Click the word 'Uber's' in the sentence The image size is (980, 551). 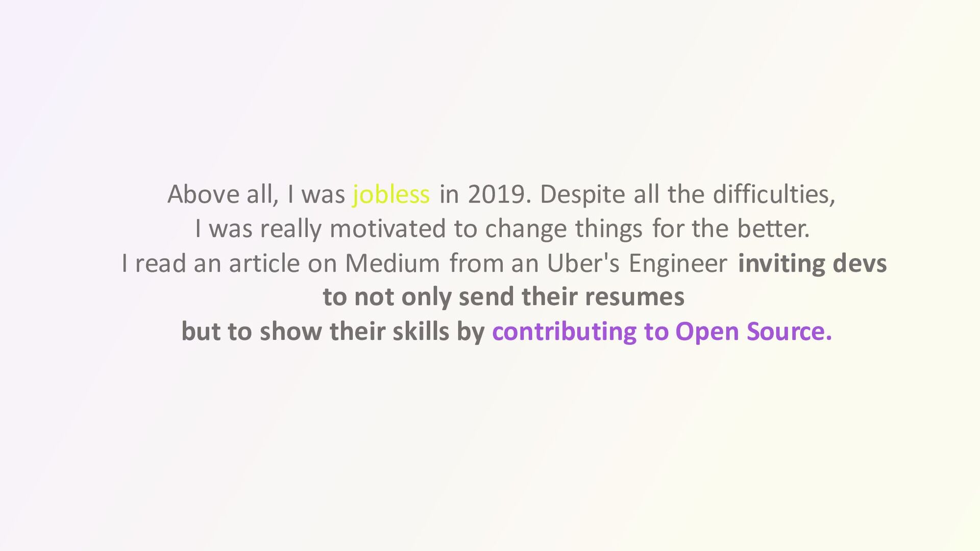coord(583,263)
